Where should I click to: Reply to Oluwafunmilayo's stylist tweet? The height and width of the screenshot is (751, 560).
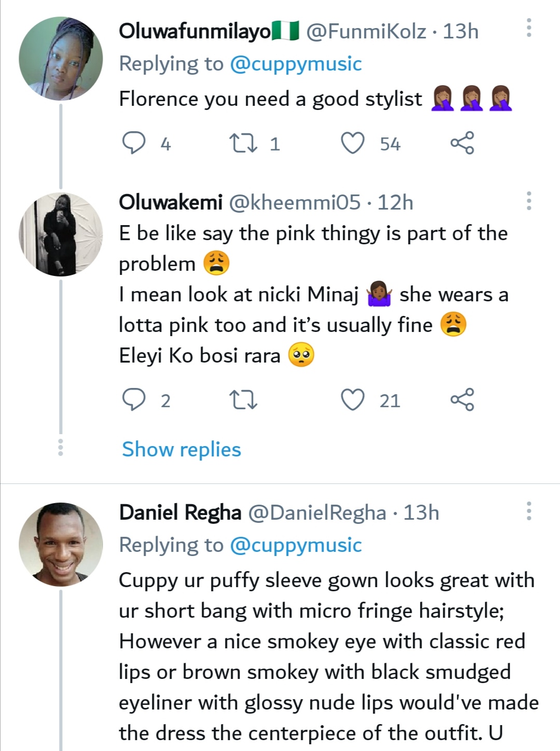click(x=133, y=143)
